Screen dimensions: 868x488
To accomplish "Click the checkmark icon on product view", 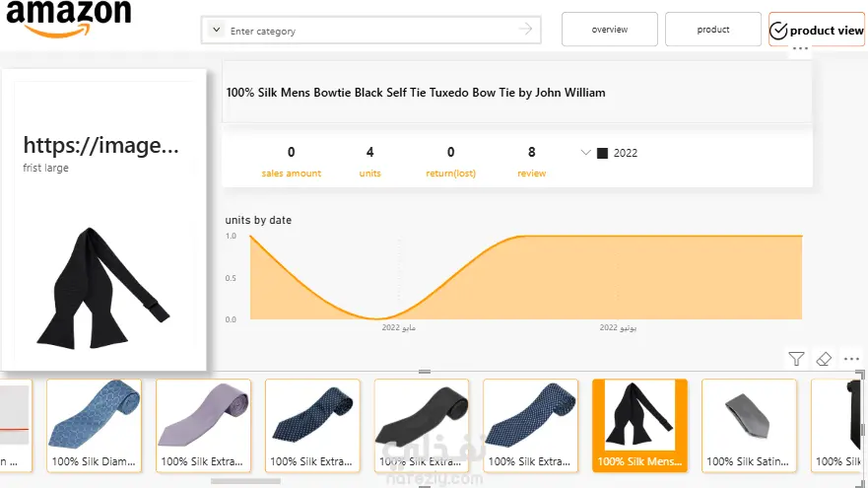I will tap(778, 31).
